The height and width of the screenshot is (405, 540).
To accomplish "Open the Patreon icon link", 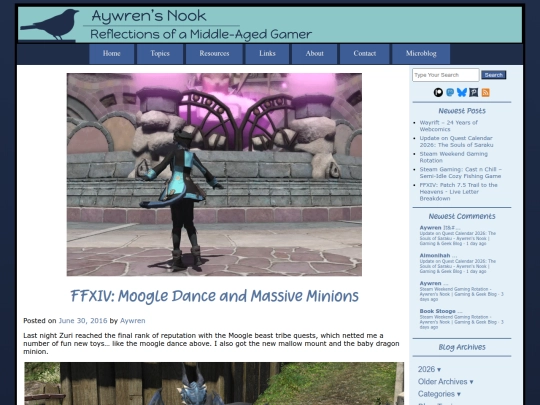I will click(438, 92).
